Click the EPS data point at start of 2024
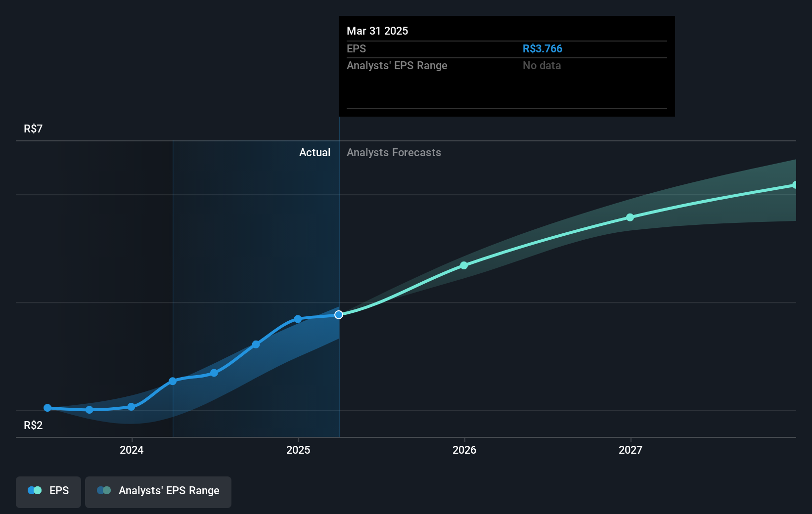 click(131, 407)
